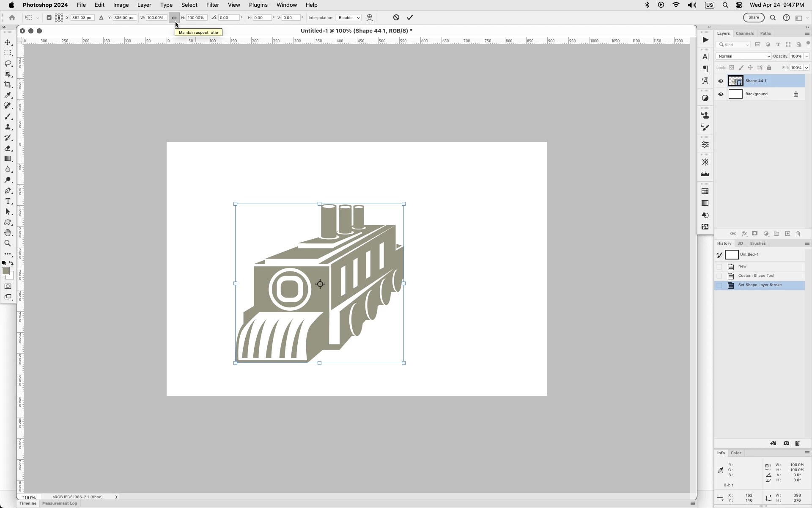
Task: Delete layer with Layers panel trash icon
Action: coord(798,234)
